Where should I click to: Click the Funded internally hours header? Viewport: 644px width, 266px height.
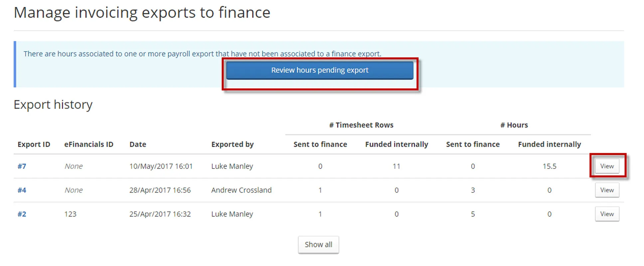point(549,144)
